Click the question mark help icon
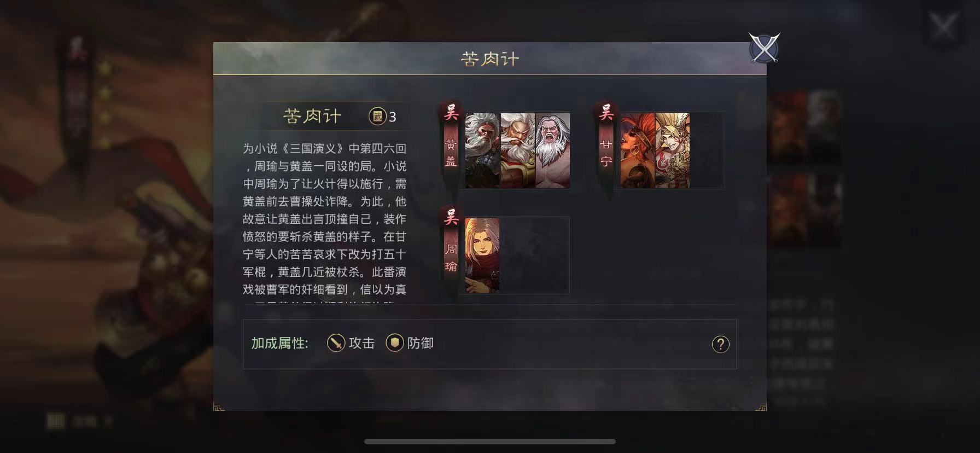The height and width of the screenshot is (453, 980). pyautogui.click(x=720, y=344)
